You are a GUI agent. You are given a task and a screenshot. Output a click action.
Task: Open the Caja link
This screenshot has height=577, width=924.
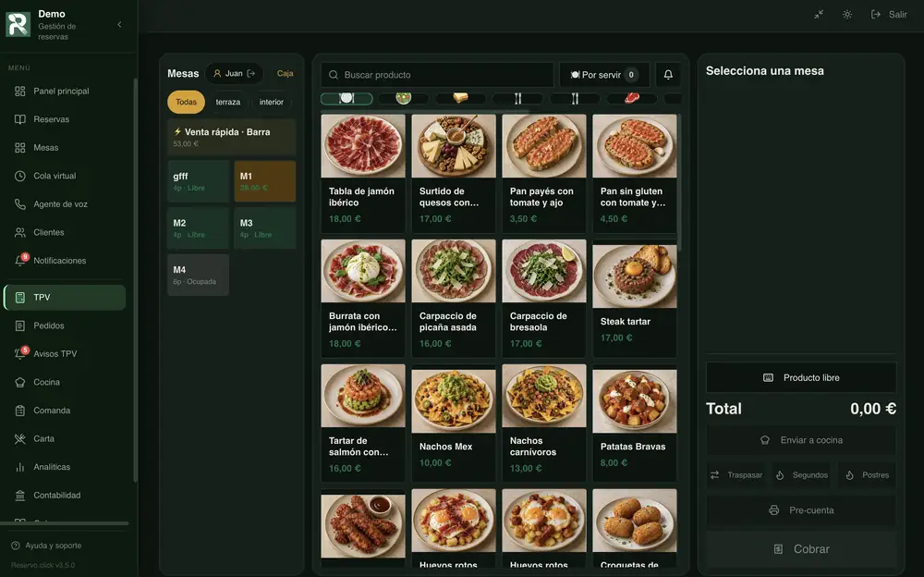[x=286, y=73]
